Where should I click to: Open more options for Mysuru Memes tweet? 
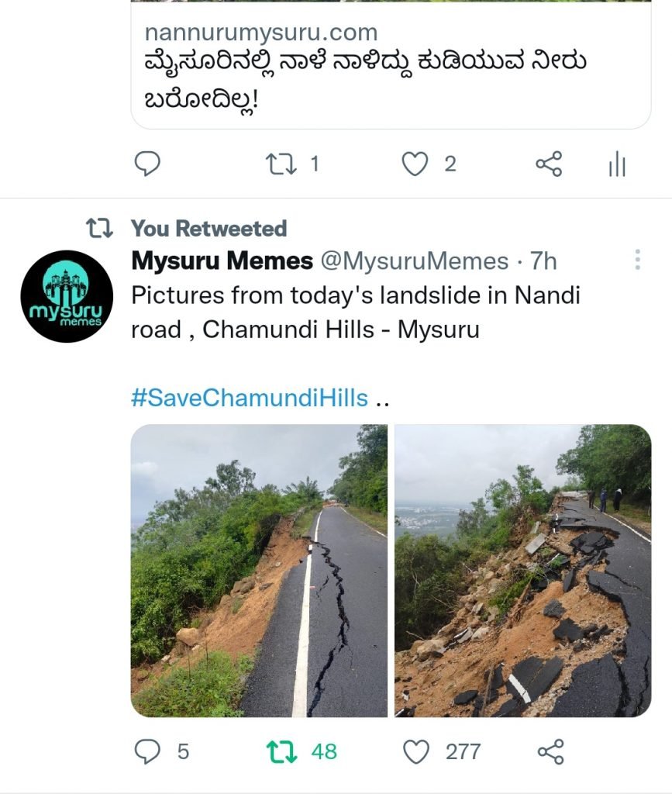tap(637, 260)
